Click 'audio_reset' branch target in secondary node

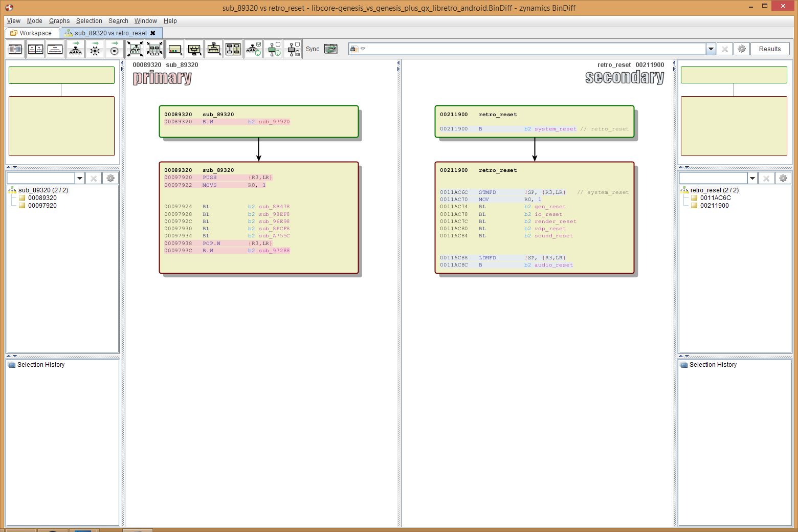[x=553, y=265]
